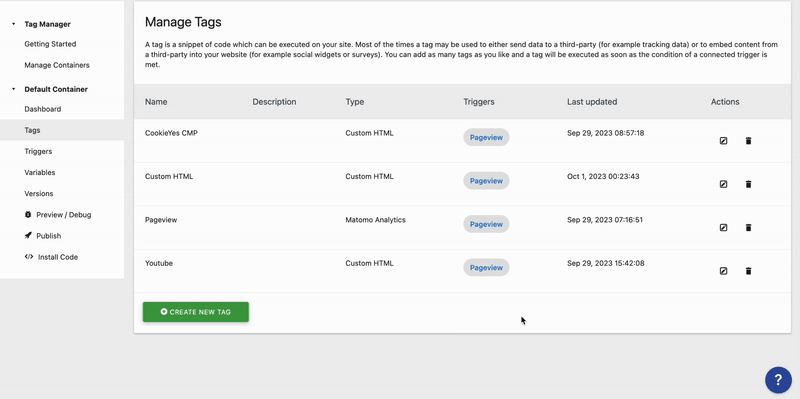Open the Variables page
This screenshot has width=800, height=399.
pyautogui.click(x=40, y=172)
